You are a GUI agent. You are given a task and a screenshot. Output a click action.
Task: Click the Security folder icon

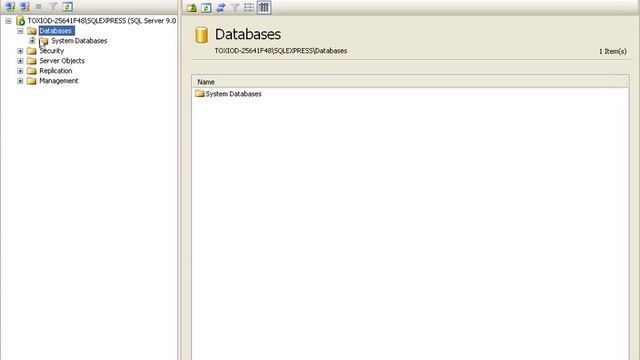[x=32, y=51]
